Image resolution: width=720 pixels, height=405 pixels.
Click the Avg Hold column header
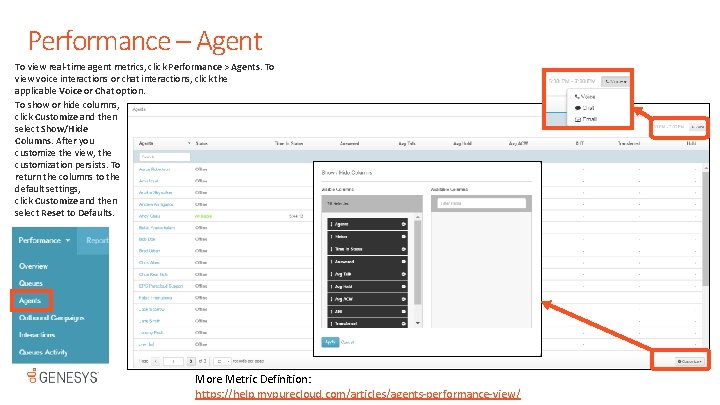pyautogui.click(x=462, y=143)
